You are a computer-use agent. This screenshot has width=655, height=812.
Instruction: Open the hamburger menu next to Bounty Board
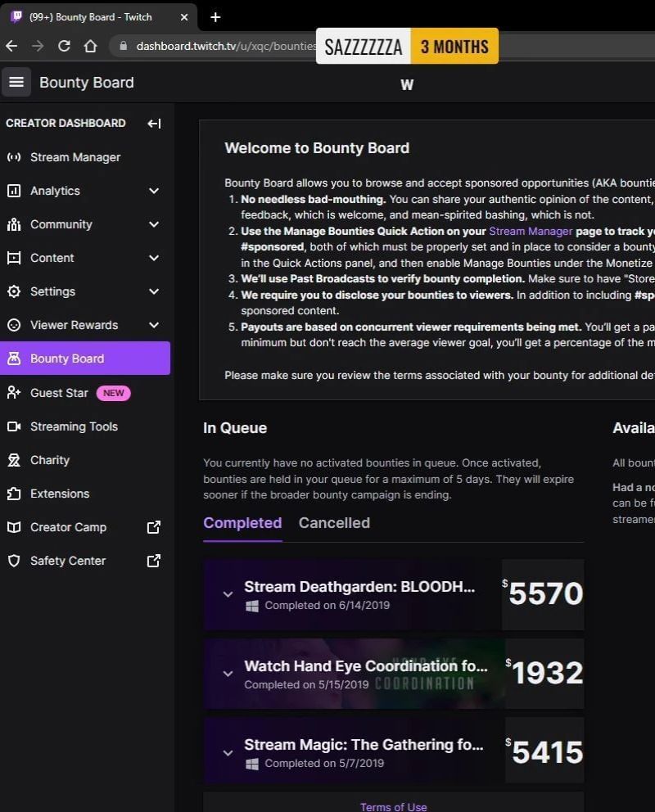click(16, 82)
